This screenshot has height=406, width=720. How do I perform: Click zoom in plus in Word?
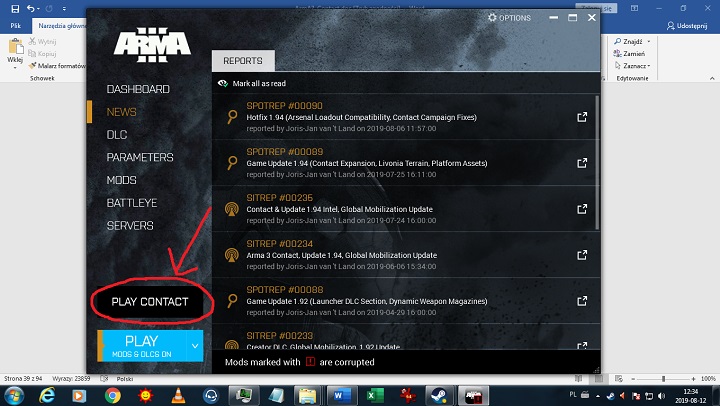click(693, 379)
